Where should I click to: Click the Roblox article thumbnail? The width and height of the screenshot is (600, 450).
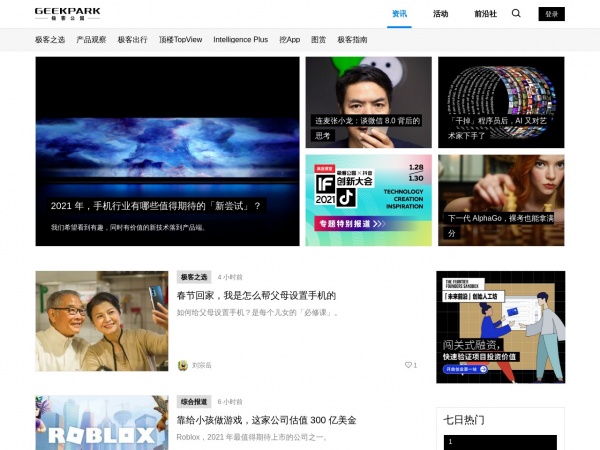point(102,423)
